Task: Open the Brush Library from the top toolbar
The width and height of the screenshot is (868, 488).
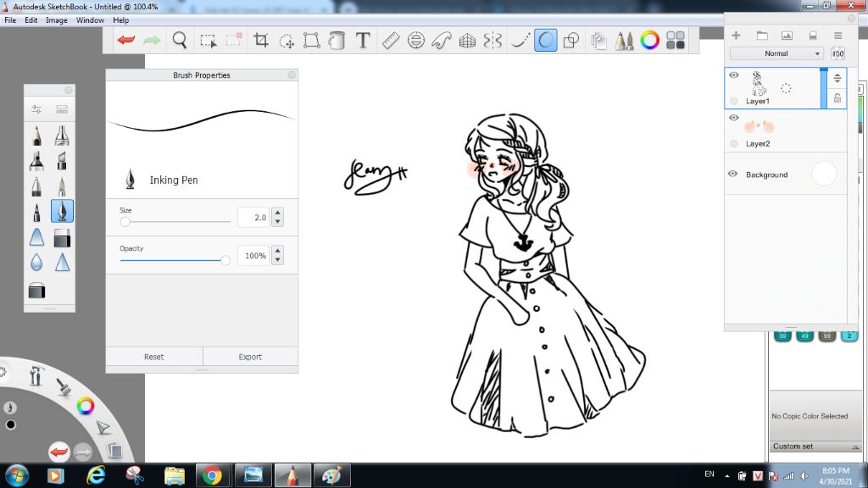Action: (x=625, y=41)
